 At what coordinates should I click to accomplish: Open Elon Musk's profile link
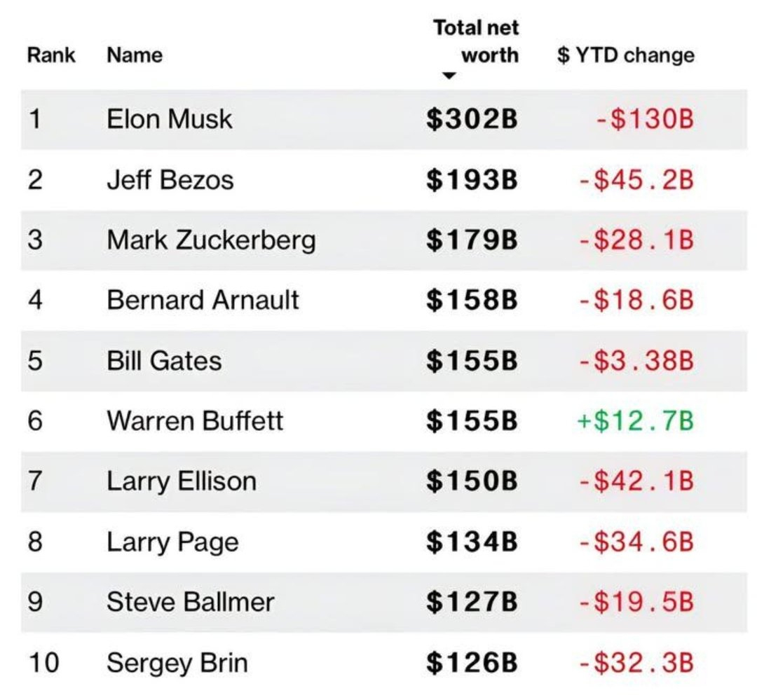(x=169, y=118)
